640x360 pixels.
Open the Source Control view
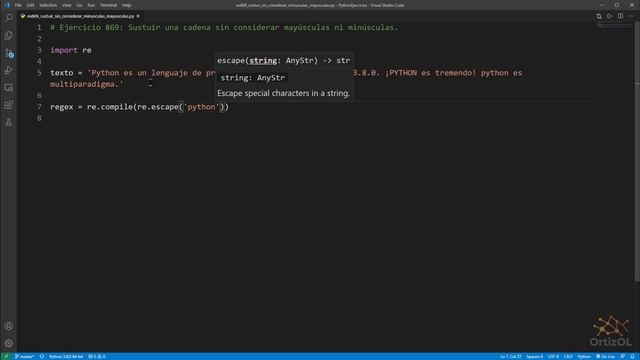9,53
